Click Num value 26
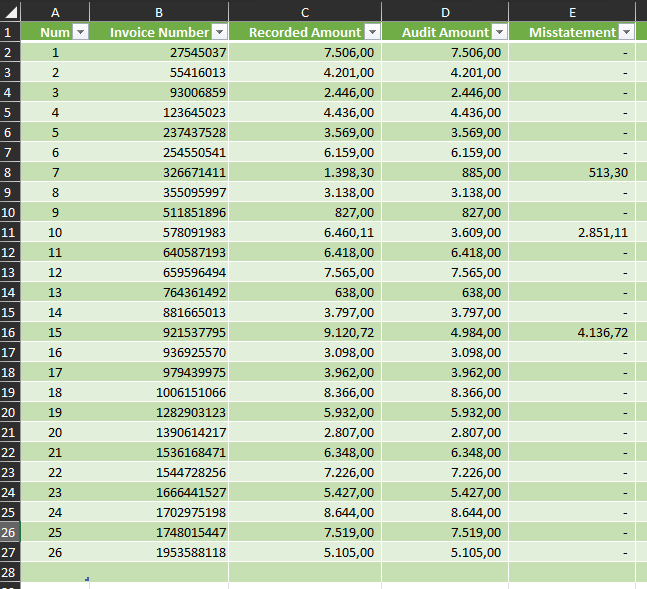This screenshot has width=647, height=589. [x=55, y=552]
